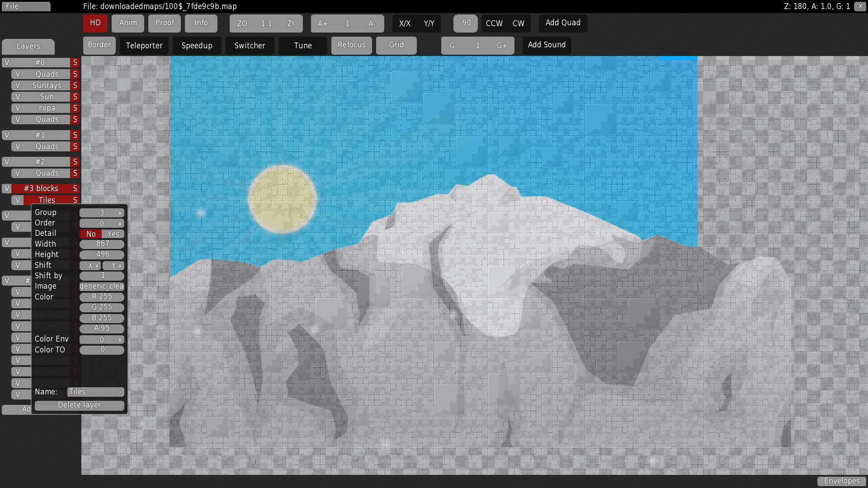868x488 pixels.
Task: Click the ZI zoom in button
Action: coord(291,23)
